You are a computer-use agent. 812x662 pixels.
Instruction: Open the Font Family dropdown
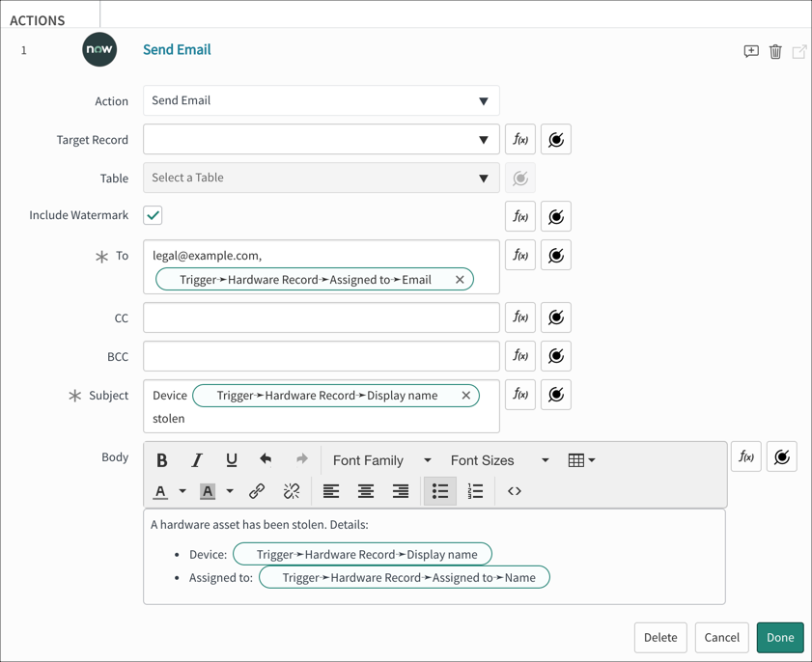coord(379,460)
